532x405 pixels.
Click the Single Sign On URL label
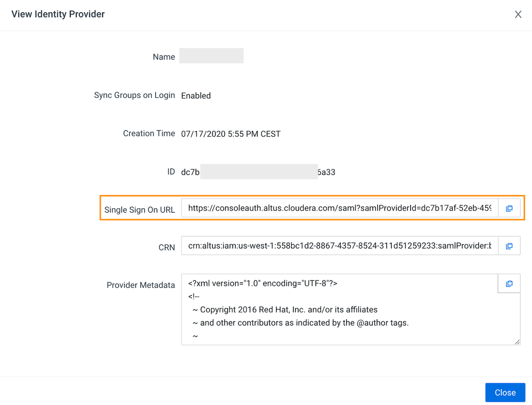[x=140, y=210]
